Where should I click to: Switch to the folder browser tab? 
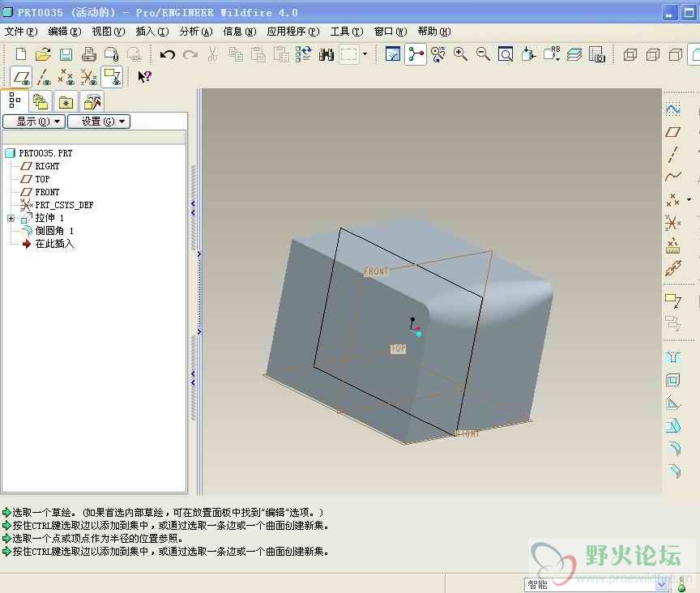[x=41, y=102]
